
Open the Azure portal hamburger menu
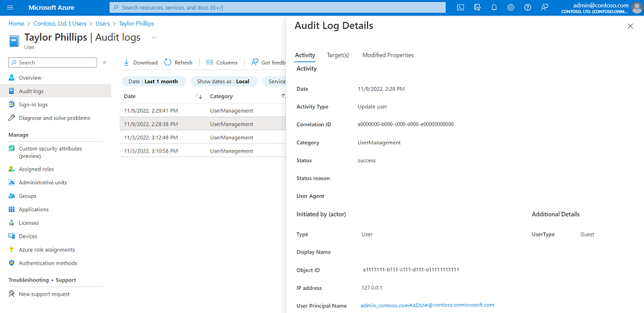tap(10, 7)
